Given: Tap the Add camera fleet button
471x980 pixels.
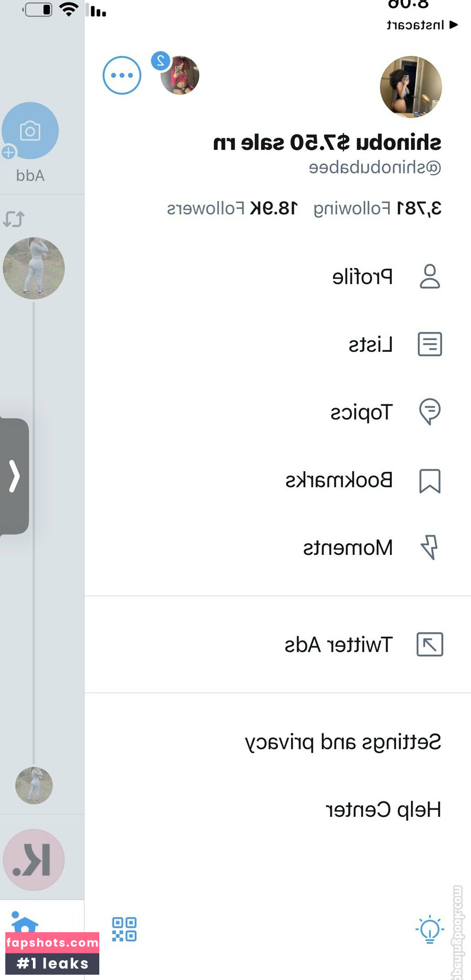Looking at the screenshot, I should click(x=30, y=131).
